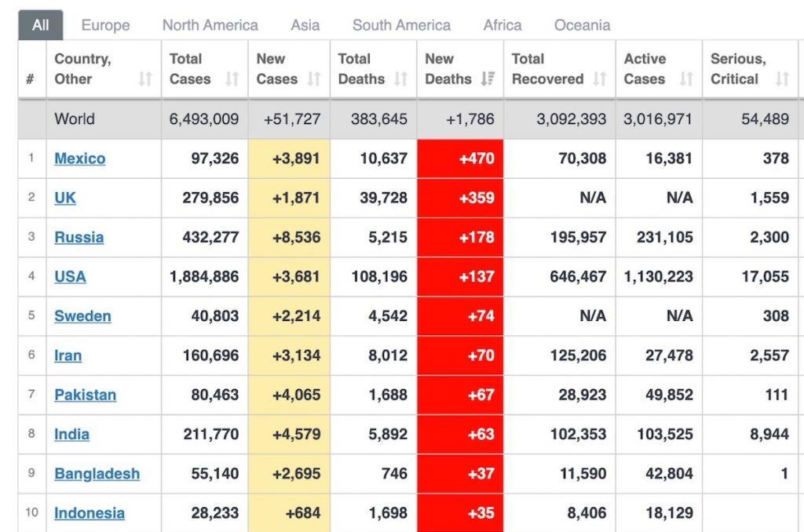Sort by Active Cases arrows icon
Screen dimensions: 804x532
click(686, 79)
